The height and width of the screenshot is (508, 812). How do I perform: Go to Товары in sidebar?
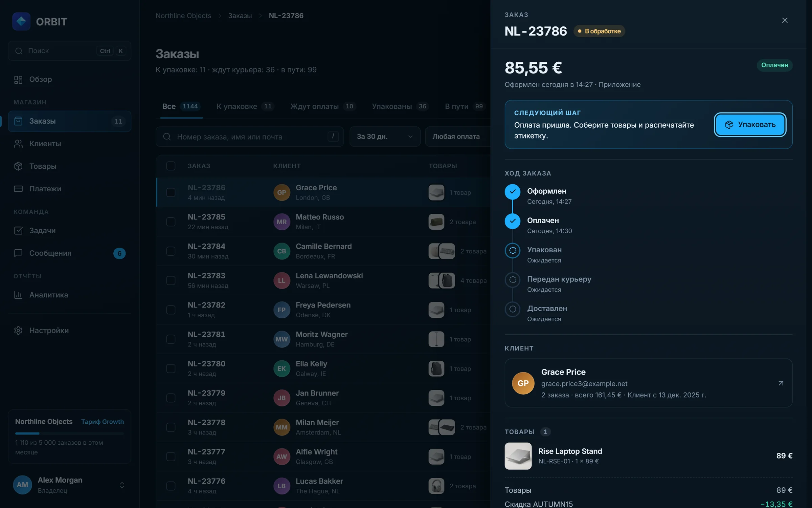pyautogui.click(x=69, y=166)
